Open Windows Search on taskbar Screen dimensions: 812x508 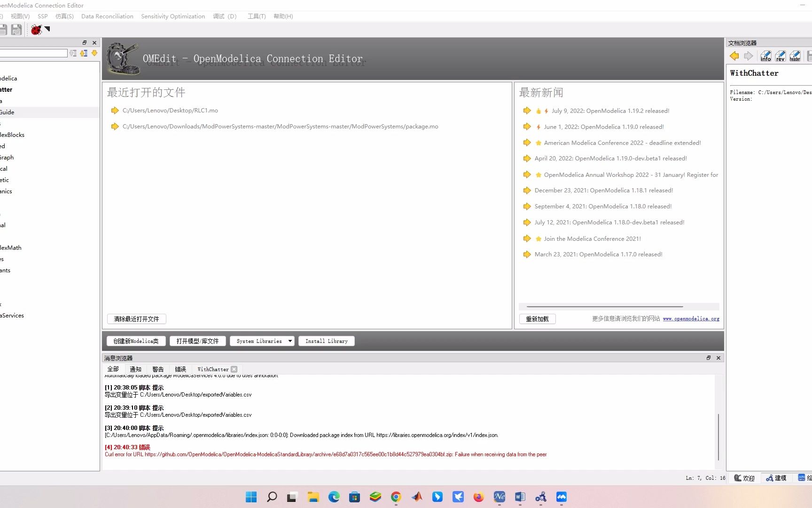point(272,497)
